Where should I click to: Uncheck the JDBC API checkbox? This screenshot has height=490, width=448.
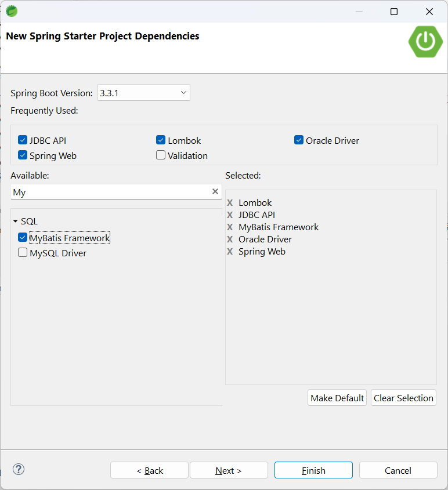pyautogui.click(x=23, y=140)
